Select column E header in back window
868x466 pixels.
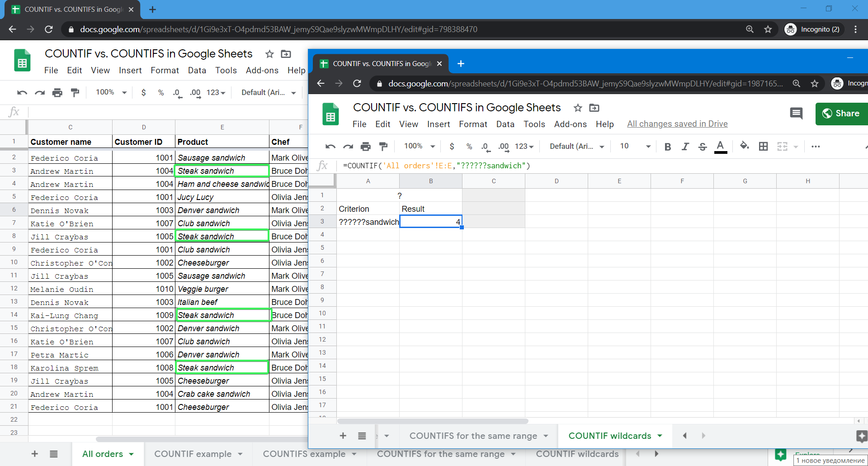[222, 127]
